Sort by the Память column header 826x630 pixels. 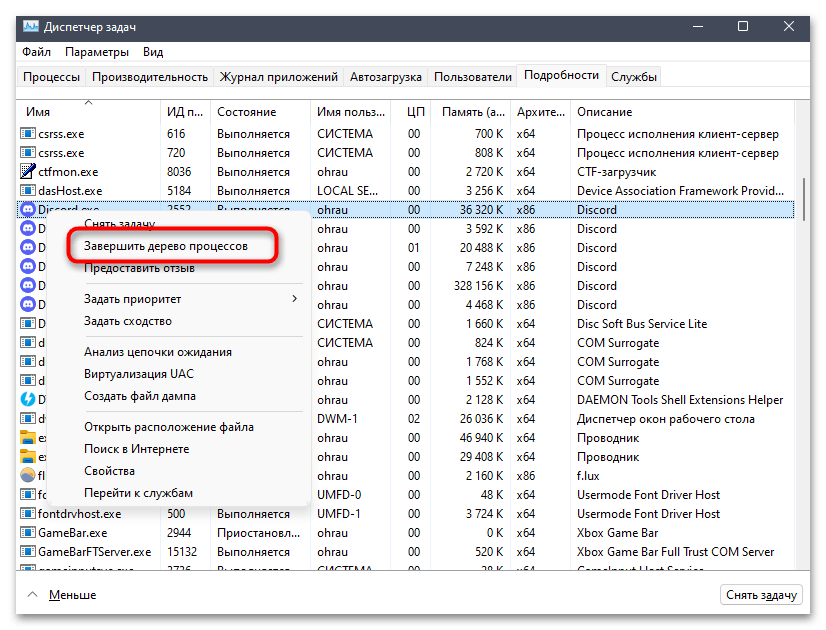coord(471,112)
